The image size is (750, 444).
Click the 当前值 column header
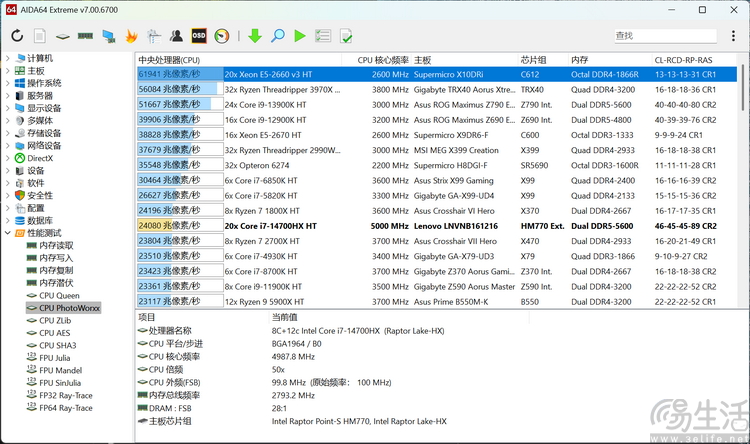click(285, 317)
